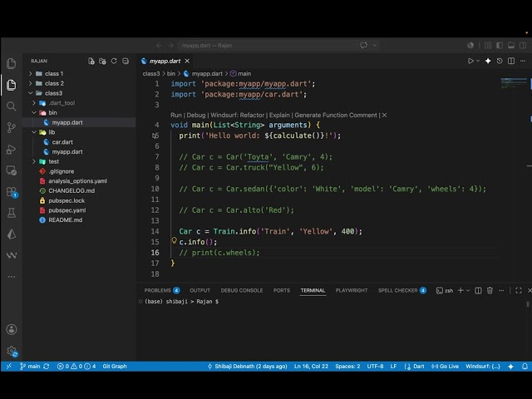532x399 pixels.
Task: Switch to the PORTS panel tab
Action: (282, 290)
